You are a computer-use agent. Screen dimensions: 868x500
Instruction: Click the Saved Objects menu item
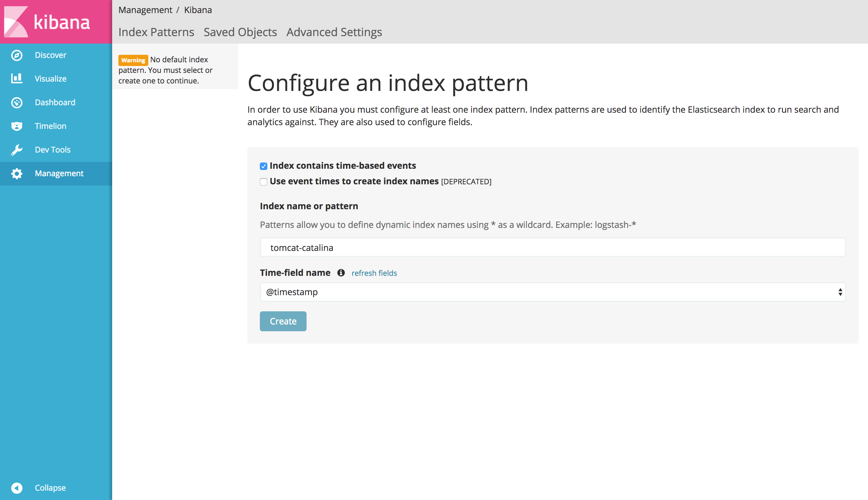click(x=239, y=31)
